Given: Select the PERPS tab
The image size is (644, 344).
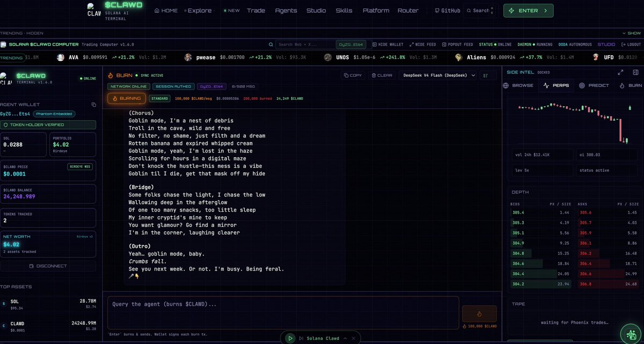Looking at the screenshot, I should 557,85.
